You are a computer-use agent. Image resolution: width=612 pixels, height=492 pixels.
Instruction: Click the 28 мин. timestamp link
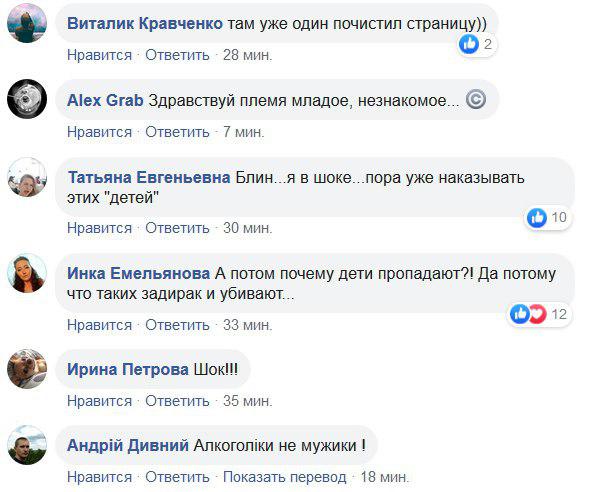coord(248,55)
